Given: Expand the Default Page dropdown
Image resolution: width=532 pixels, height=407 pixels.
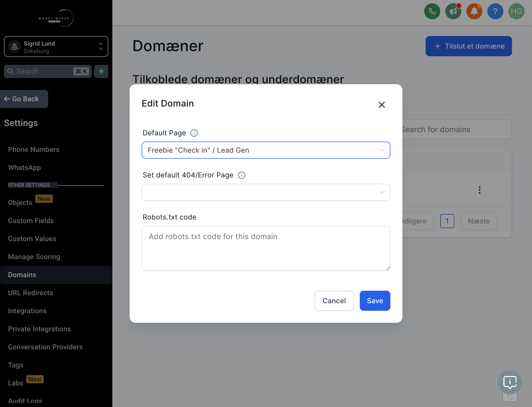Looking at the screenshot, I should (x=266, y=150).
